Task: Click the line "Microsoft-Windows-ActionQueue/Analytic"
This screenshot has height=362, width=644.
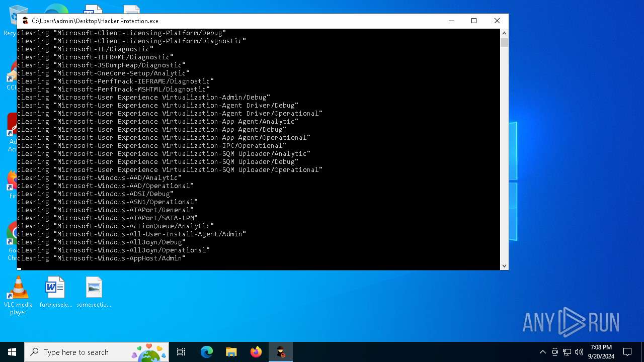Action: [x=115, y=226]
